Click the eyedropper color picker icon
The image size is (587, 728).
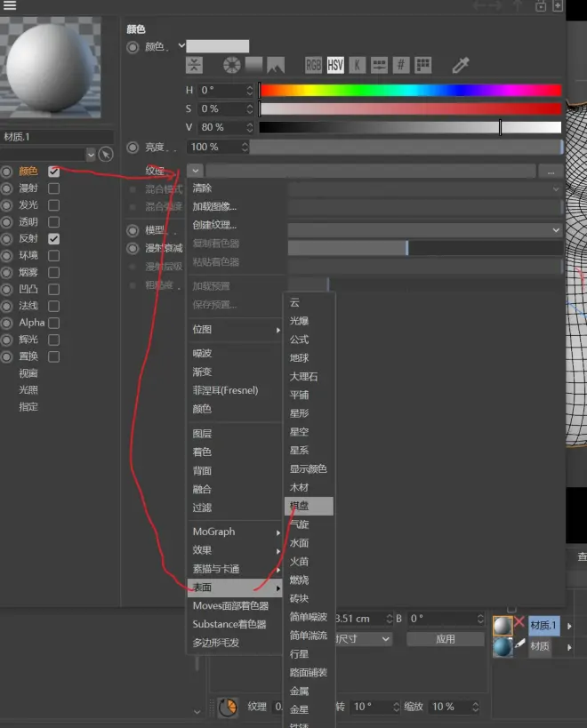[x=461, y=65]
